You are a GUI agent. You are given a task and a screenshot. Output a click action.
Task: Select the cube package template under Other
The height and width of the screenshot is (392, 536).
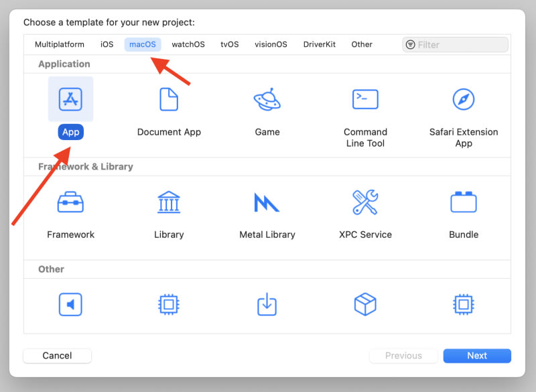(365, 305)
